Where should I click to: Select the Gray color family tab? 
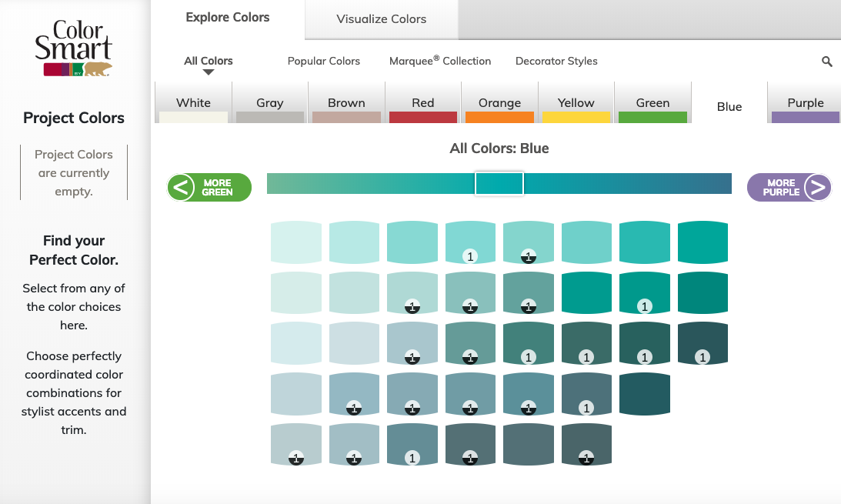point(270,103)
